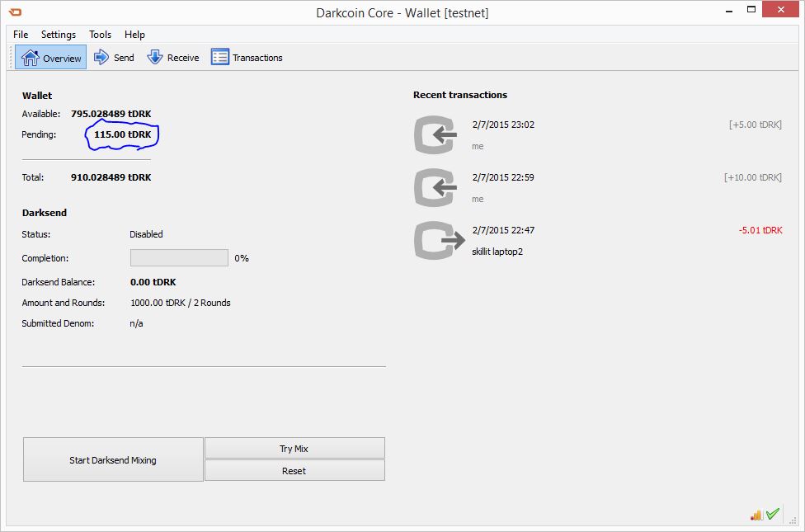Click the Submitted Denom value n/a
Screen dimensions: 805x532
pos(137,323)
